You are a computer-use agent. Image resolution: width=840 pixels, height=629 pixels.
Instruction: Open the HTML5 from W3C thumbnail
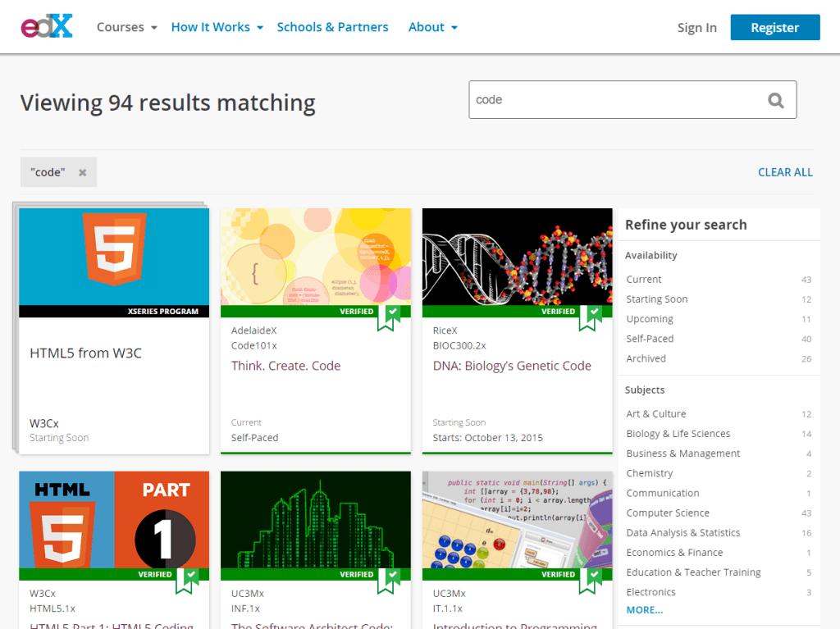[114, 257]
